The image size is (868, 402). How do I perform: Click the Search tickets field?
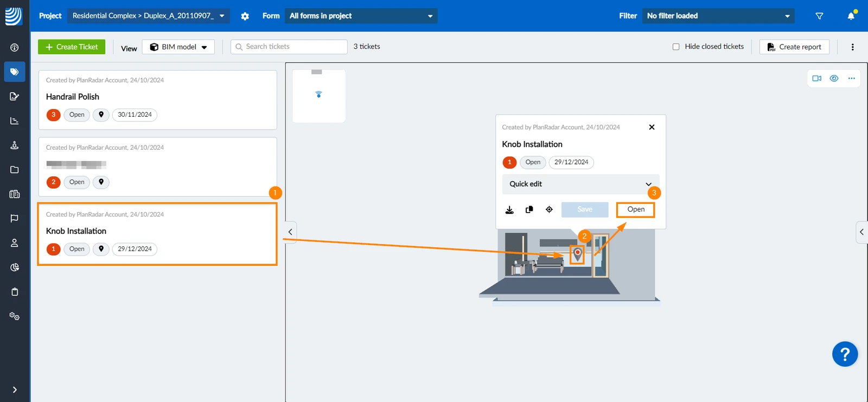[289, 47]
